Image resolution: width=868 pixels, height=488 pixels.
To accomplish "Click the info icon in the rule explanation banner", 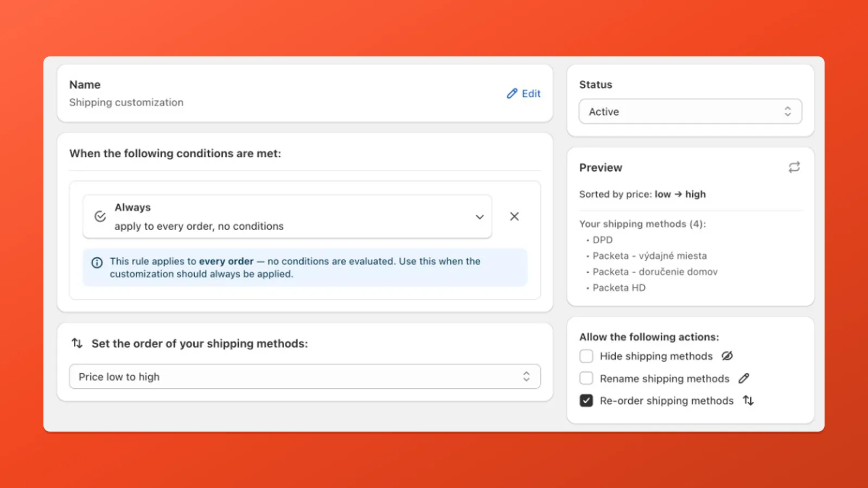I will [97, 262].
